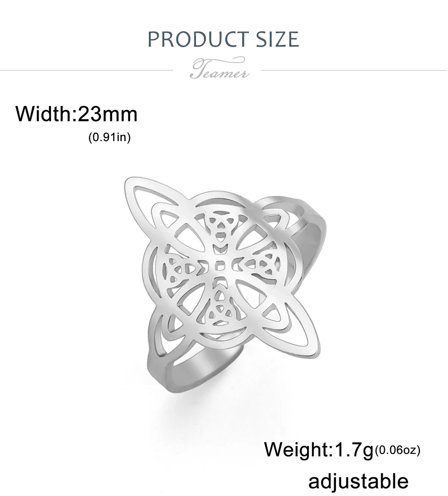This screenshot has height=496, width=448.
Task: Click the adjustable text
Action: point(358,482)
